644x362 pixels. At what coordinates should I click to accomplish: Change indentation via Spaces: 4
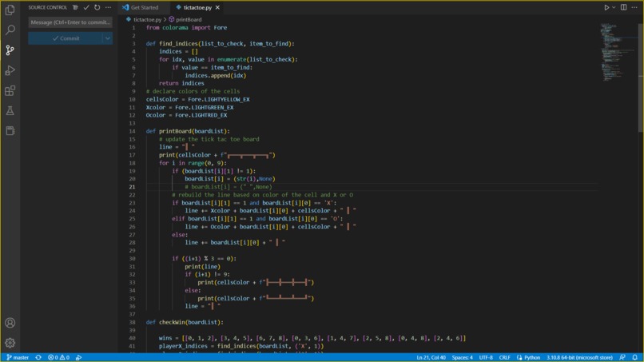(462, 357)
